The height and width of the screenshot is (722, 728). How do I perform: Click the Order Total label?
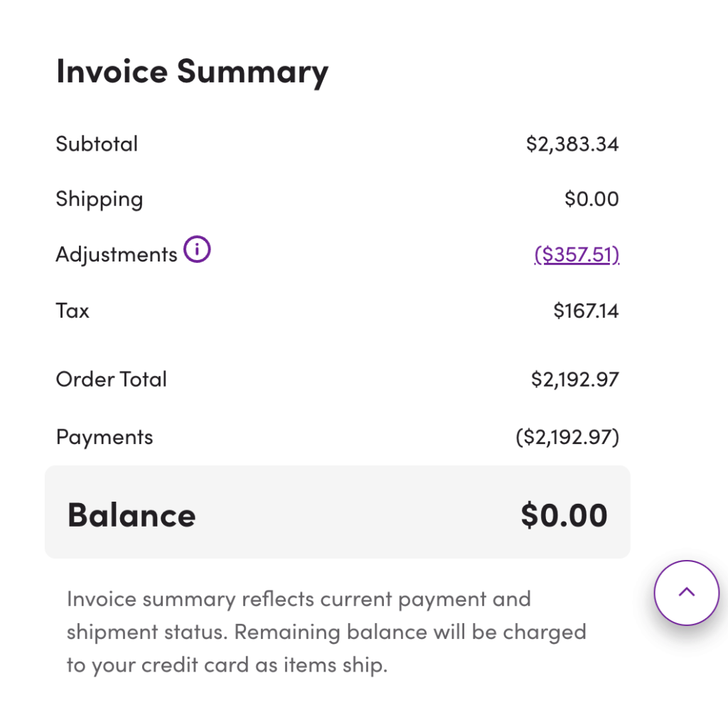click(111, 379)
